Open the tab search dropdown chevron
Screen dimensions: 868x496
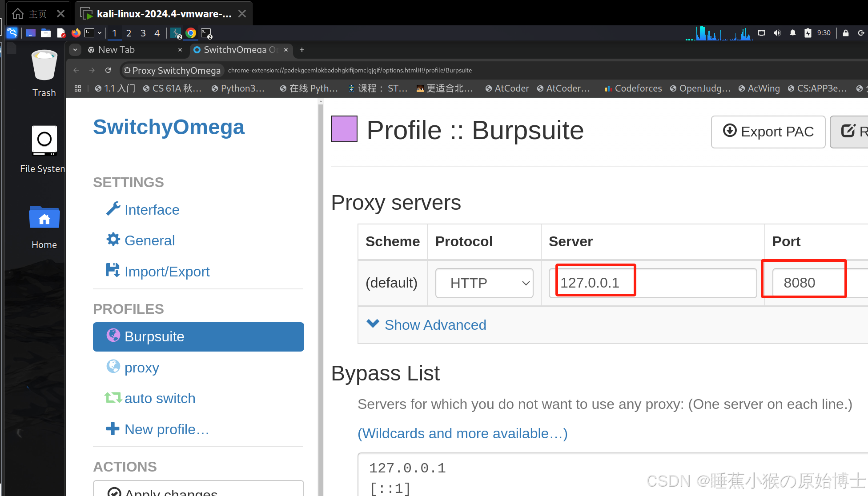pyautogui.click(x=75, y=50)
